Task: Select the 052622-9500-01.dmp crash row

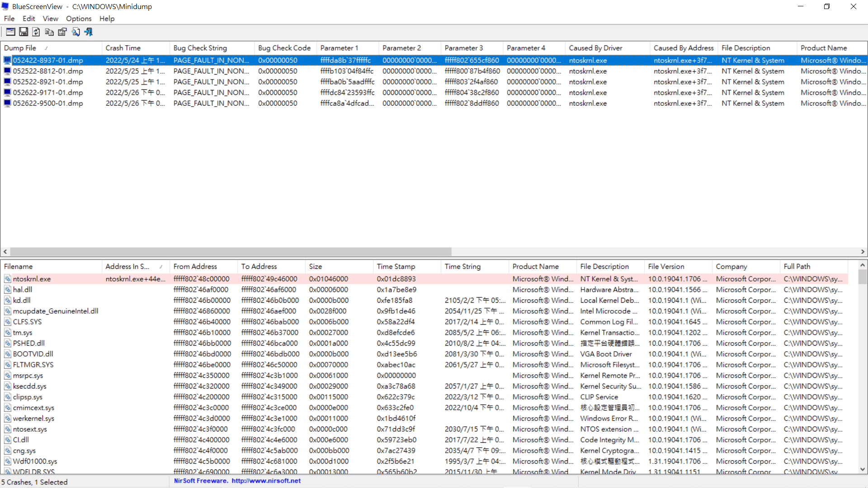Action: coord(433,103)
